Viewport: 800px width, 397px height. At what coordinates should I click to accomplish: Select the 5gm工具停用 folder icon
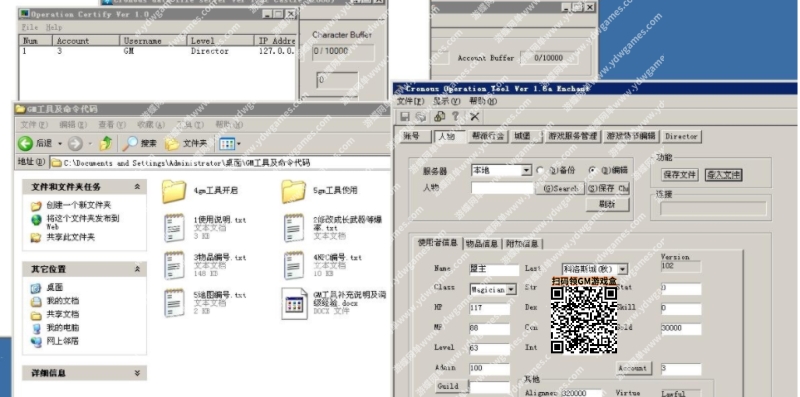(x=293, y=191)
